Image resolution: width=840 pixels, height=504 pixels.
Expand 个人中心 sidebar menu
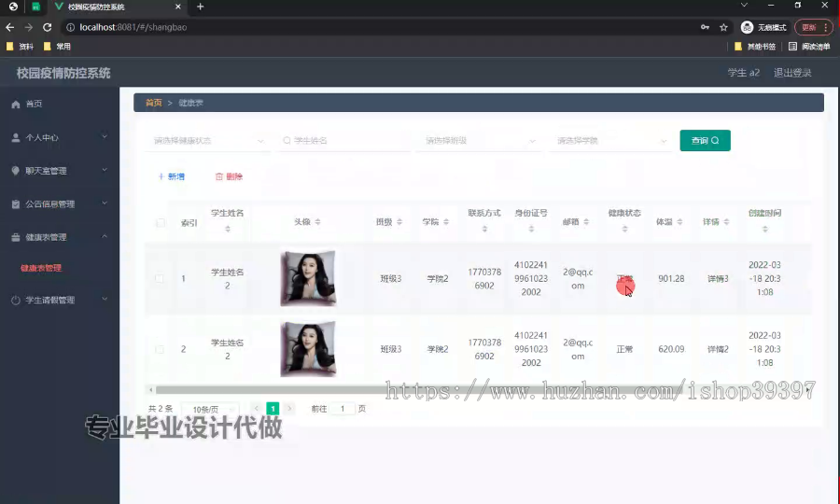pyautogui.click(x=59, y=137)
